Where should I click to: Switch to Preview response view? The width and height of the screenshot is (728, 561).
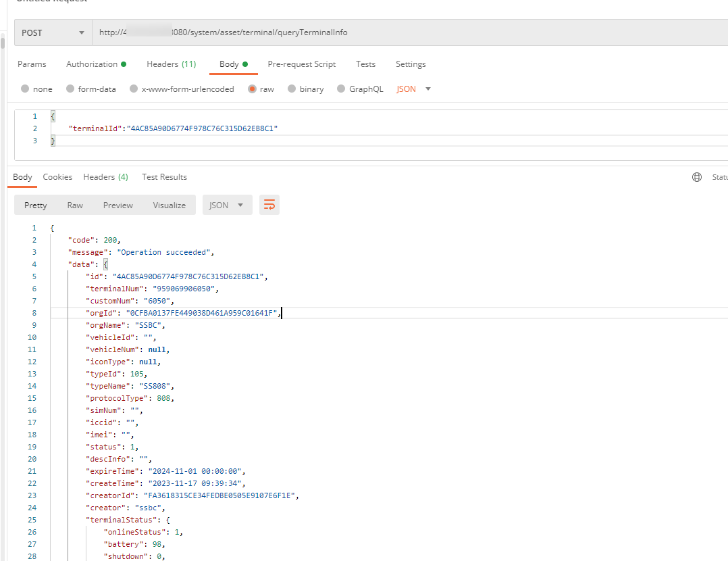click(118, 205)
